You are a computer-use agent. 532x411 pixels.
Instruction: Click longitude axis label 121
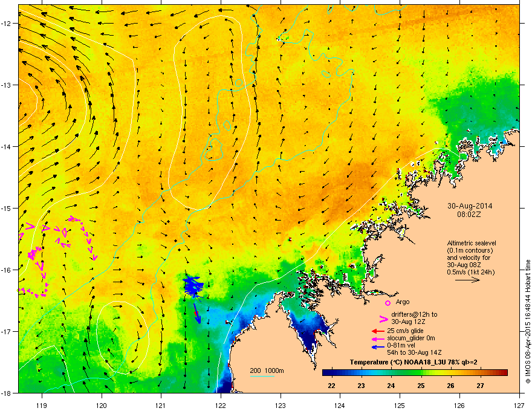coord(161,405)
